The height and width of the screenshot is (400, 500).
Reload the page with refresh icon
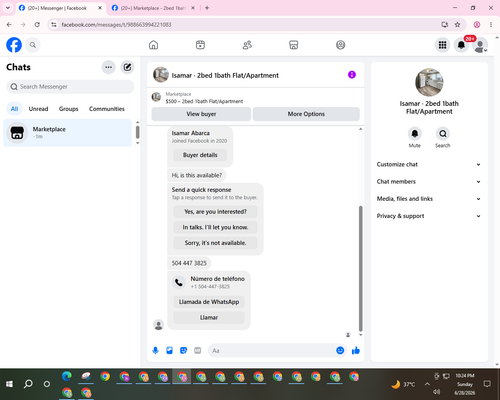click(x=37, y=25)
